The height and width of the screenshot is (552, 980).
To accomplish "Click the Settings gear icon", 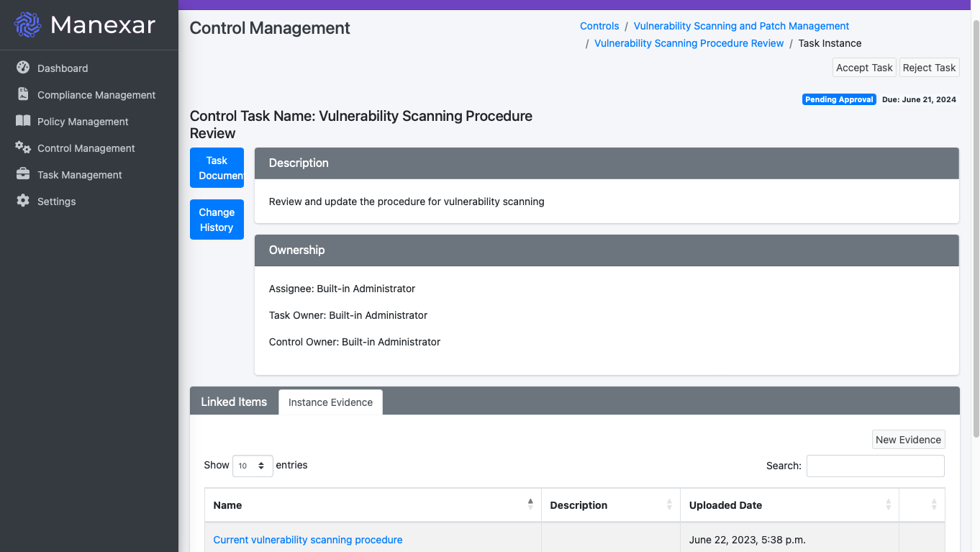I will tap(23, 201).
